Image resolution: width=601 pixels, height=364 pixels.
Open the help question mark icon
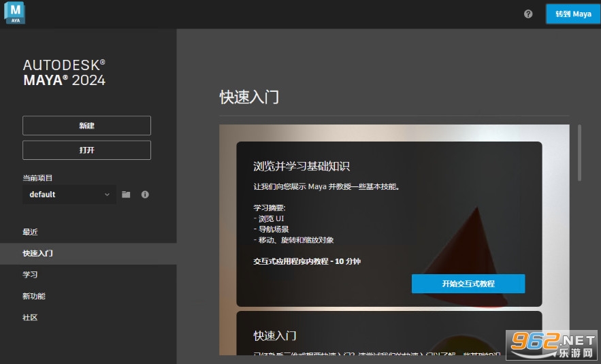click(x=528, y=14)
